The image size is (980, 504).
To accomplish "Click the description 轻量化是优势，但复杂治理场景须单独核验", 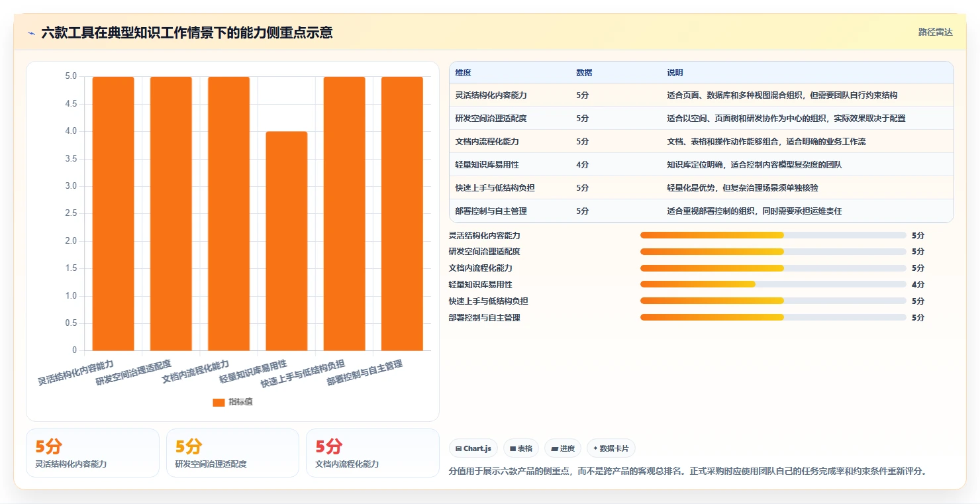I will click(742, 188).
